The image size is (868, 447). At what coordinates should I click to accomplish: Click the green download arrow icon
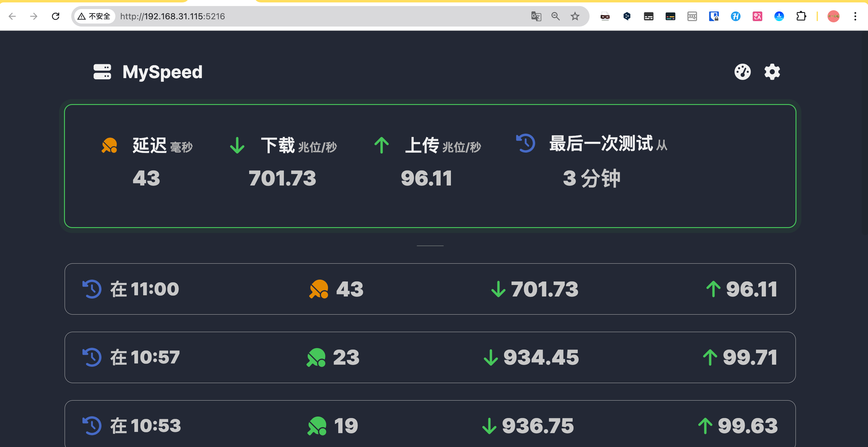[x=237, y=145]
